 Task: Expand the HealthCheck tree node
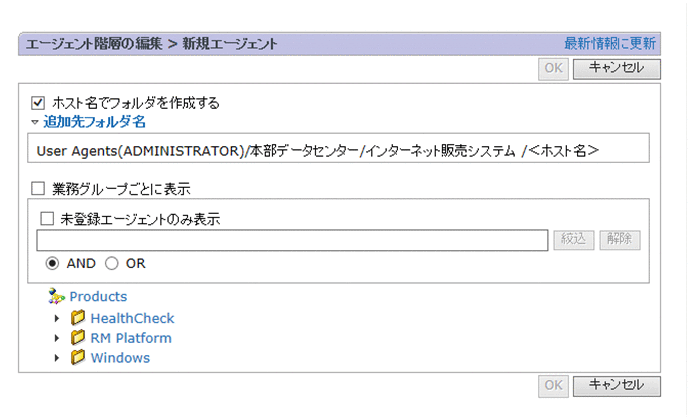(x=56, y=318)
